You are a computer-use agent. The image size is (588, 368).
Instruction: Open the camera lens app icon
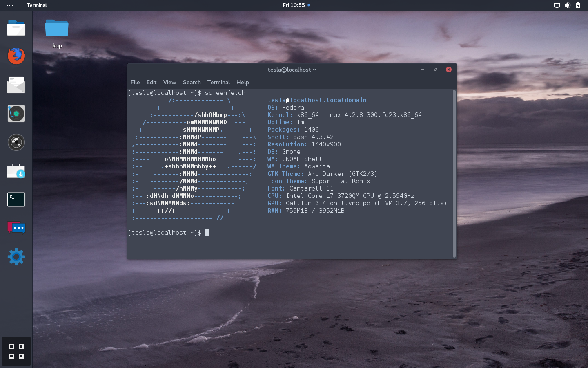pos(16,142)
